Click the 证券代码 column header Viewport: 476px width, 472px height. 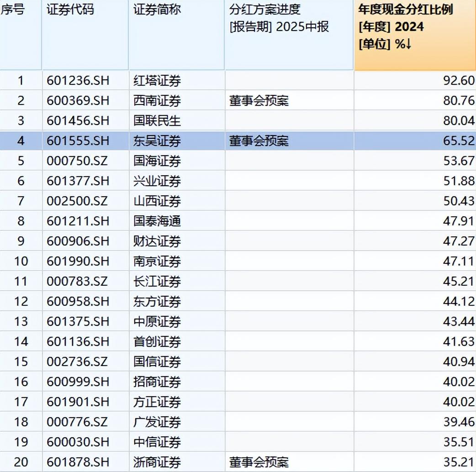85,35
